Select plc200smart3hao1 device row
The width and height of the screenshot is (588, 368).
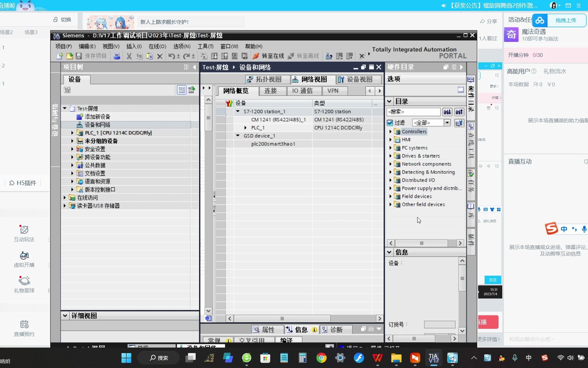pos(273,144)
